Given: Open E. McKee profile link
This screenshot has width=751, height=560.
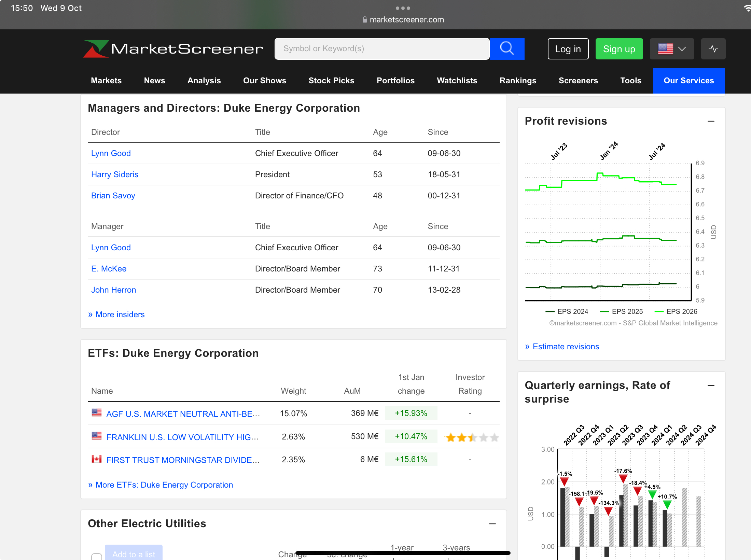Looking at the screenshot, I should coord(109,269).
